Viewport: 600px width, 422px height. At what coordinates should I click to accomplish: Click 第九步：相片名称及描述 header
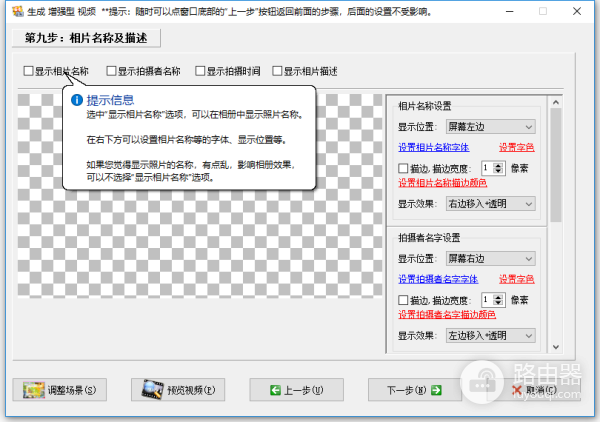click(86, 38)
